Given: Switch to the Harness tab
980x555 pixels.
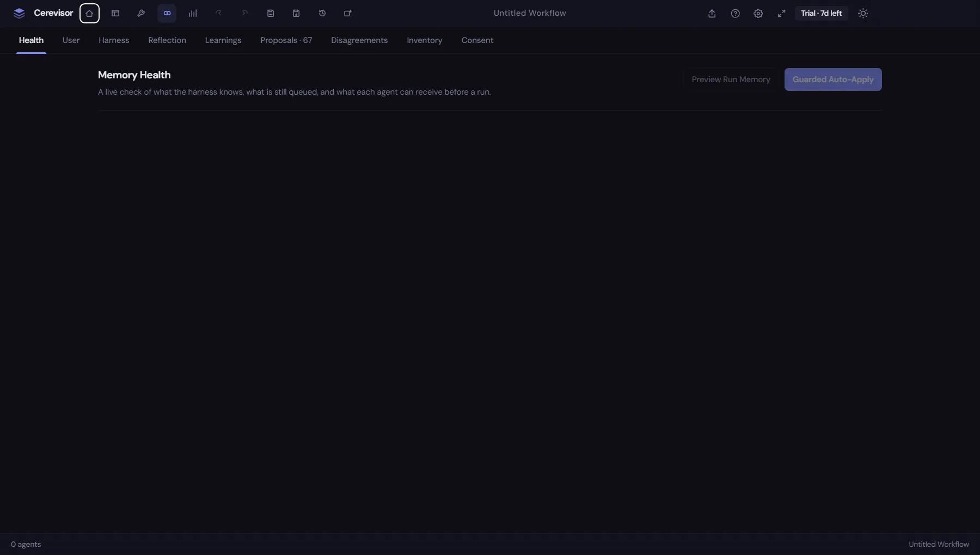Looking at the screenshot, I should click(114, 40).
